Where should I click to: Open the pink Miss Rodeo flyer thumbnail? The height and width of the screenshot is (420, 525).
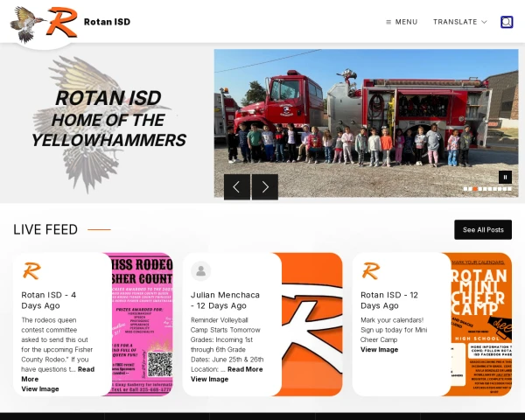(143, 325)
